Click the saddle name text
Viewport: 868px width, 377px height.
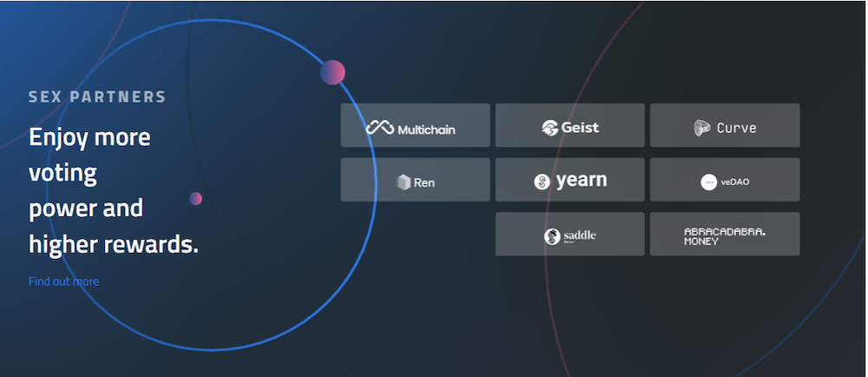(580, 235)
